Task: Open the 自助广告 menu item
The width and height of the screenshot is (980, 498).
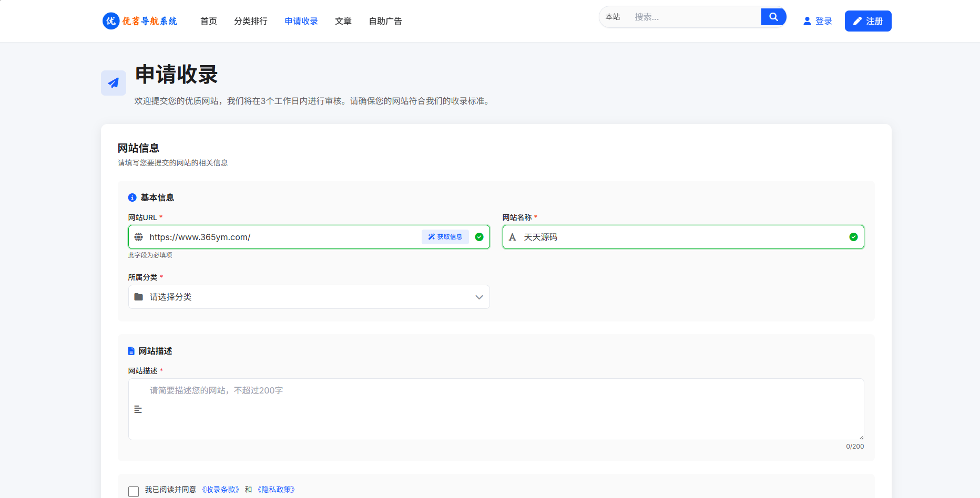Action: (385, 21)
